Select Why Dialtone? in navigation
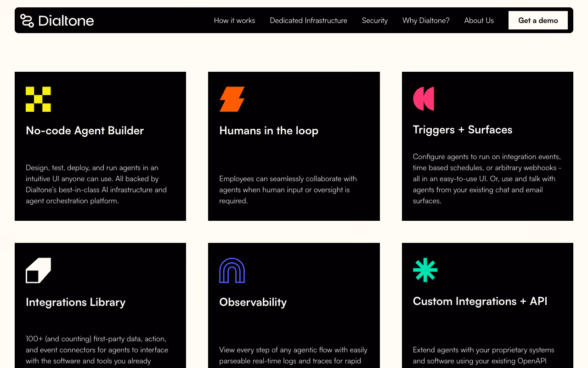 click(x=426, y=20)
